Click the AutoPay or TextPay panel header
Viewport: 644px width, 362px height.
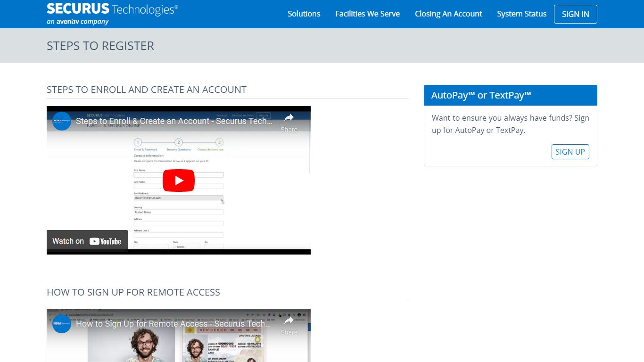pyautogui.click(x=510, y=95)
